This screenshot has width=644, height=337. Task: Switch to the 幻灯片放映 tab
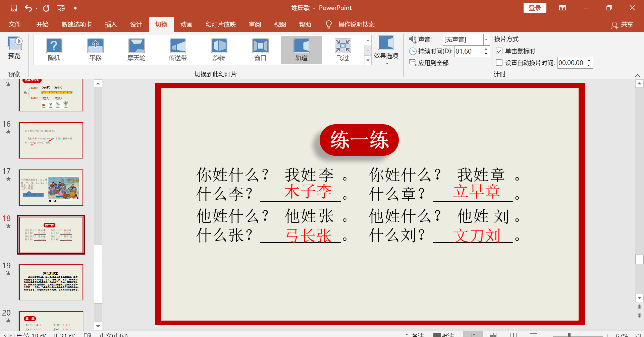click(x=221, y=24)
